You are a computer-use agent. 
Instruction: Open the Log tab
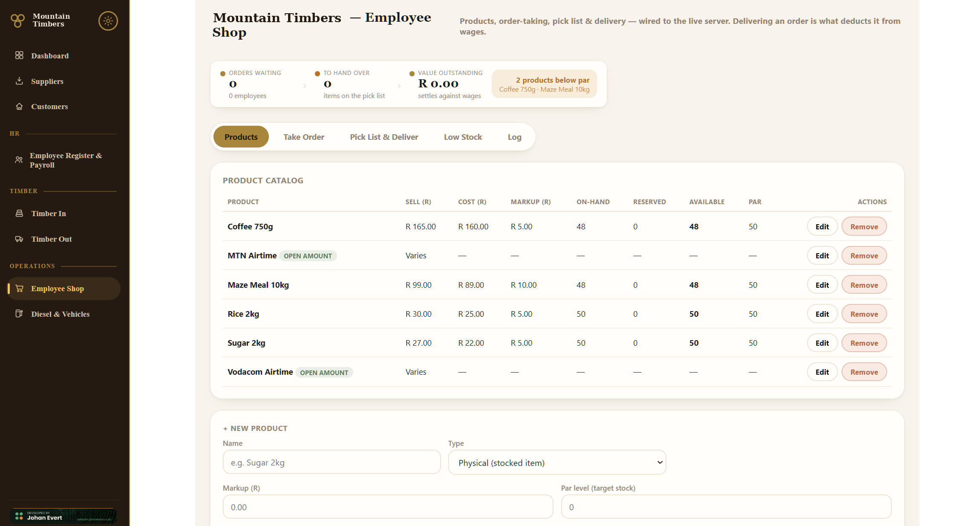tap(514, 137)
